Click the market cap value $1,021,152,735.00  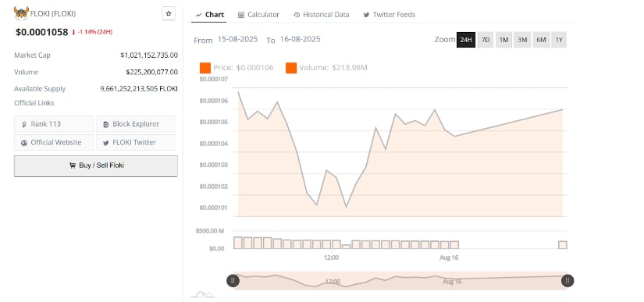[x=149, y=55]
